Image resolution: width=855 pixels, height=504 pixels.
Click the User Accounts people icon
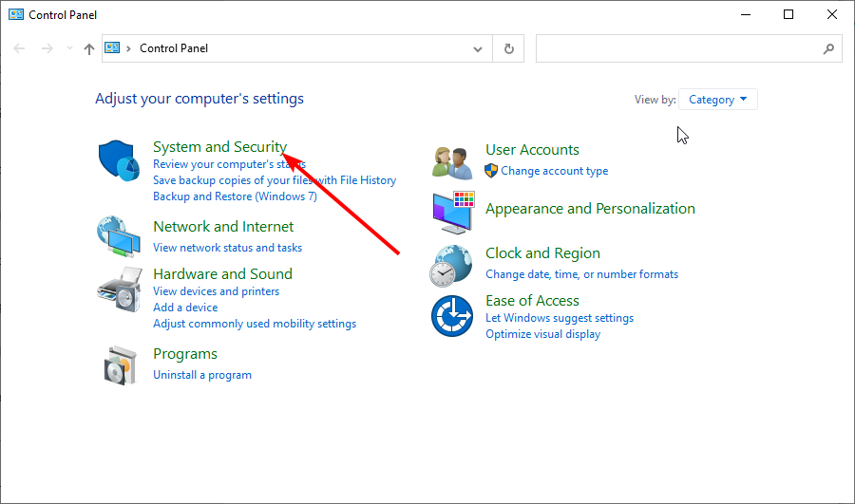(452, 163)
